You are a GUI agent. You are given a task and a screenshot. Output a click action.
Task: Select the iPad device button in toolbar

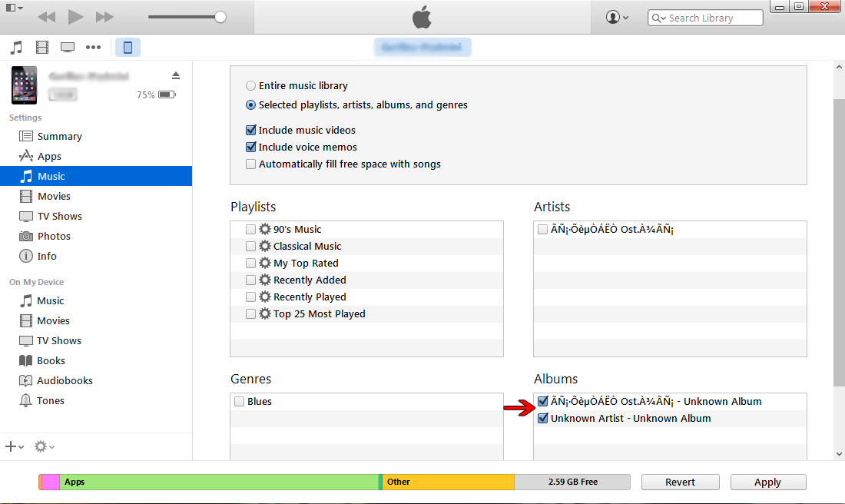tap(128, 48)
